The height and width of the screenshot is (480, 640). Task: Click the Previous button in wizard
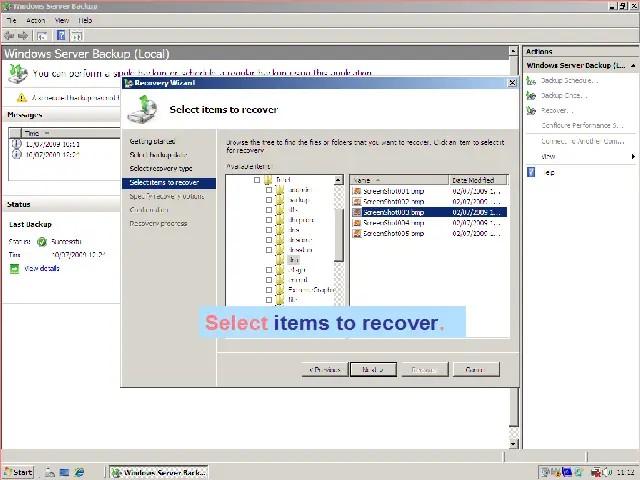[x=325, y=370]
